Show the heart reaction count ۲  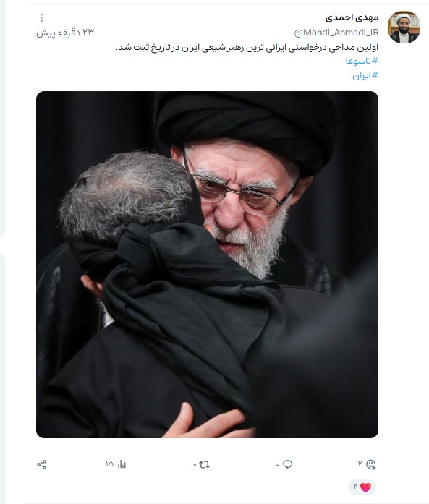pyautogui.click(x=355, y=486)
